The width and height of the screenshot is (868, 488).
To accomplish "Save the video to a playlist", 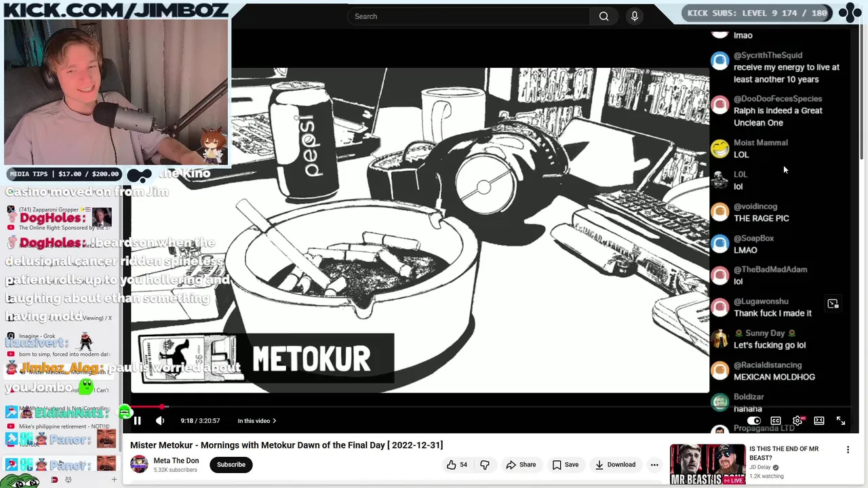I will tap(565, 465).
